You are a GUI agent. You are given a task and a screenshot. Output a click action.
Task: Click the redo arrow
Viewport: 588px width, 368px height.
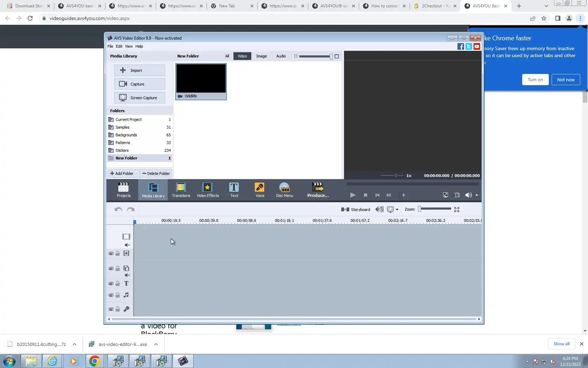[131, 210]
